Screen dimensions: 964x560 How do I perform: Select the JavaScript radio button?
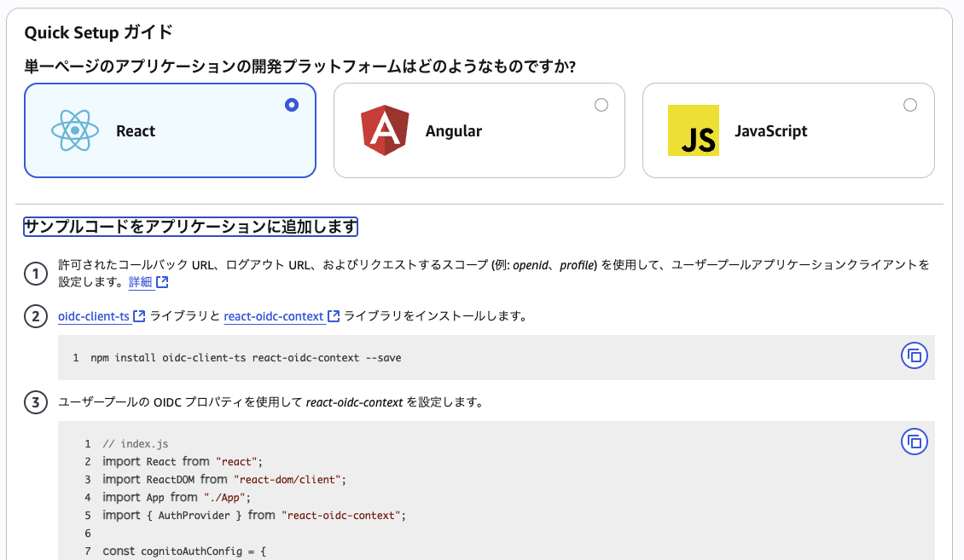click(910, 105)
